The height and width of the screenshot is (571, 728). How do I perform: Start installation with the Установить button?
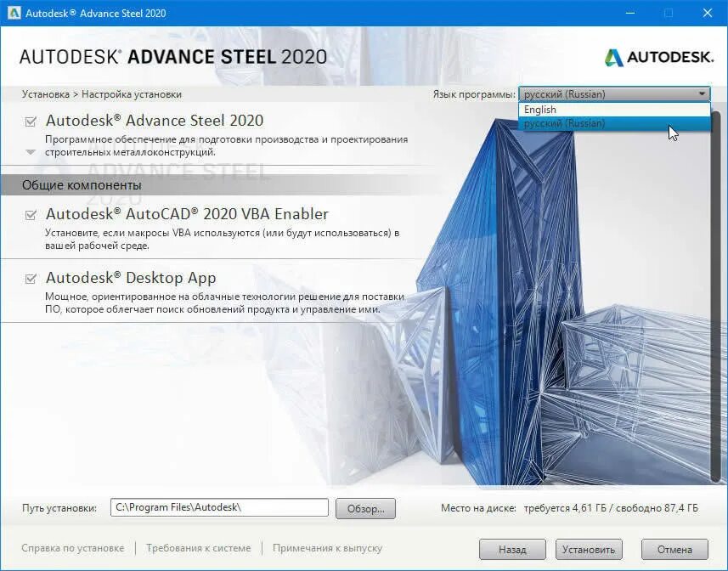tap(589, 550)
